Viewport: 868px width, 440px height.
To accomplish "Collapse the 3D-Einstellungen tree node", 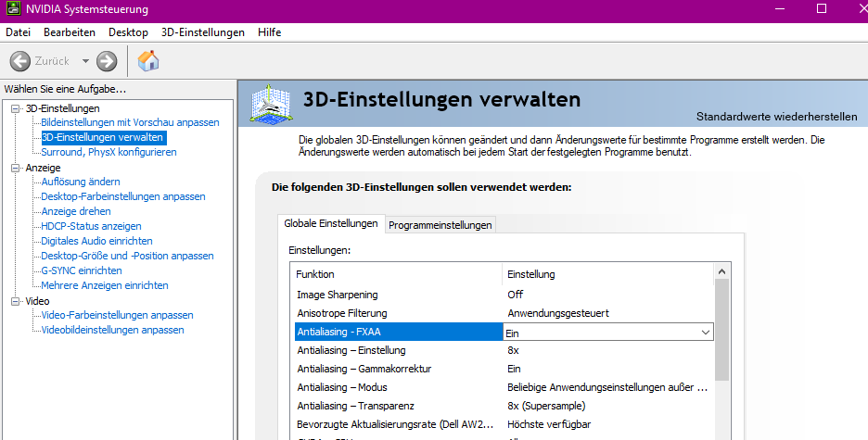I will tap(16, 109).
